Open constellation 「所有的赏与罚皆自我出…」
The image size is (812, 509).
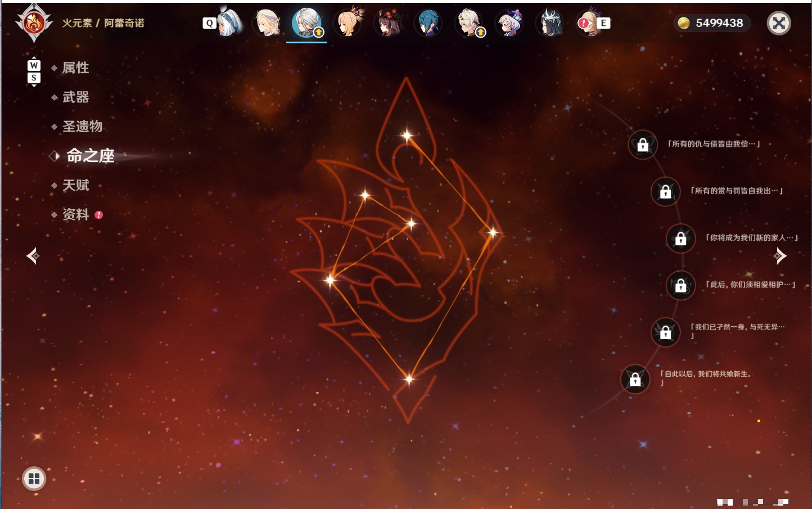[x=737, y=191]
